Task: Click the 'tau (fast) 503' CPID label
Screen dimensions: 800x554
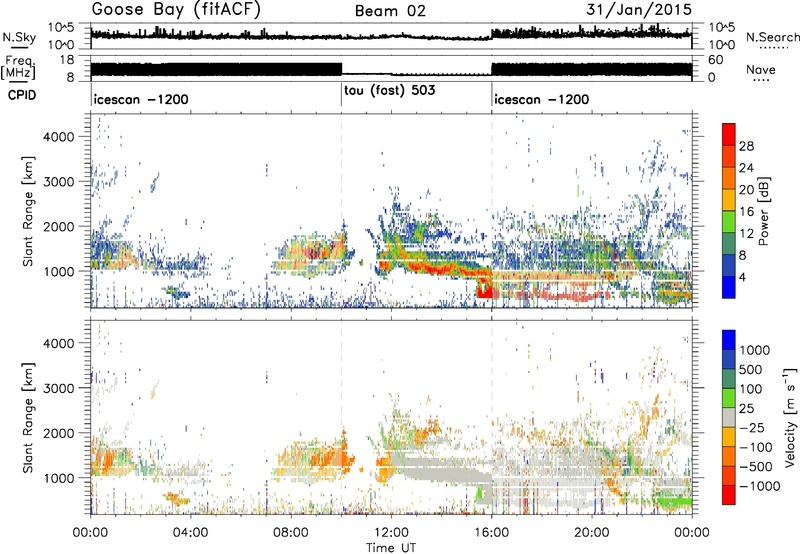Action: [390, 91]
